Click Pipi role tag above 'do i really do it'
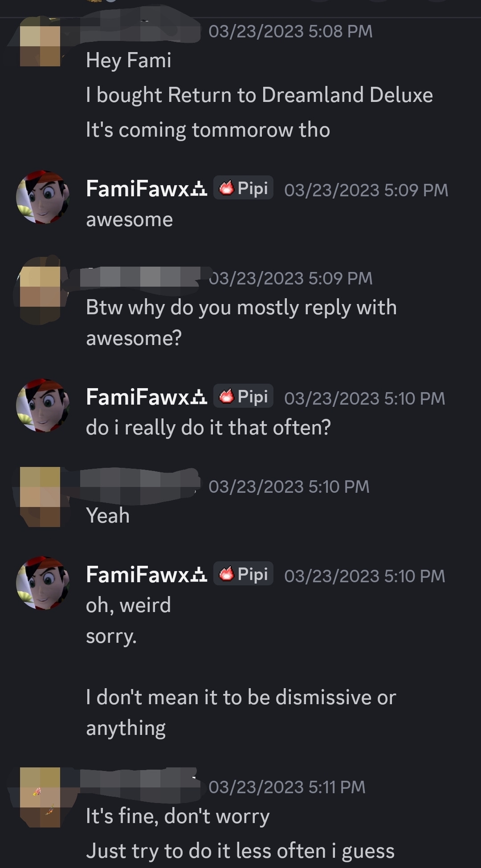 (243, 397)
